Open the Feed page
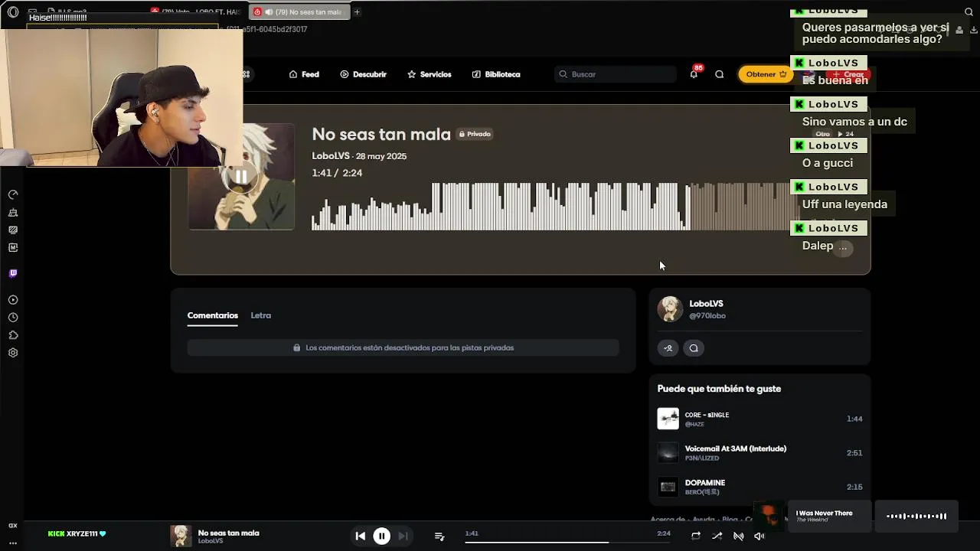This screenshot has height=551, width=980. pyautogui.click(x=304, y=74)
